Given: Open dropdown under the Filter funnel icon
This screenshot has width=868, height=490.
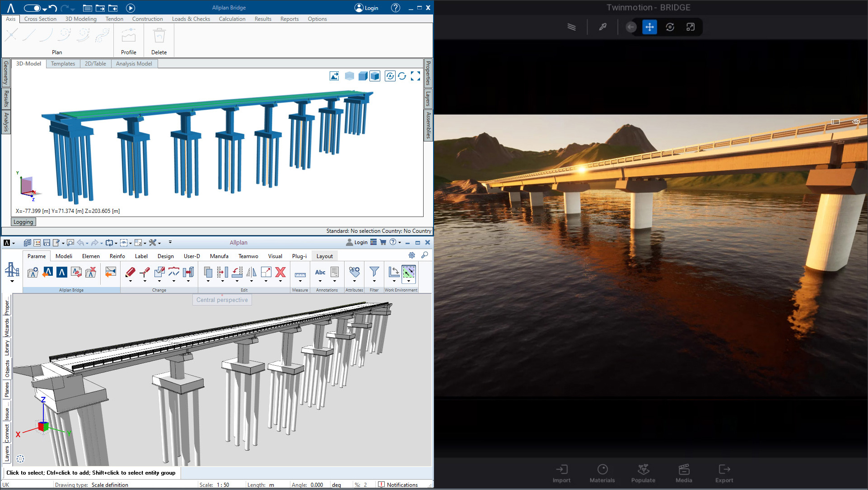Looking at the screenshot, I should (374, 281).
